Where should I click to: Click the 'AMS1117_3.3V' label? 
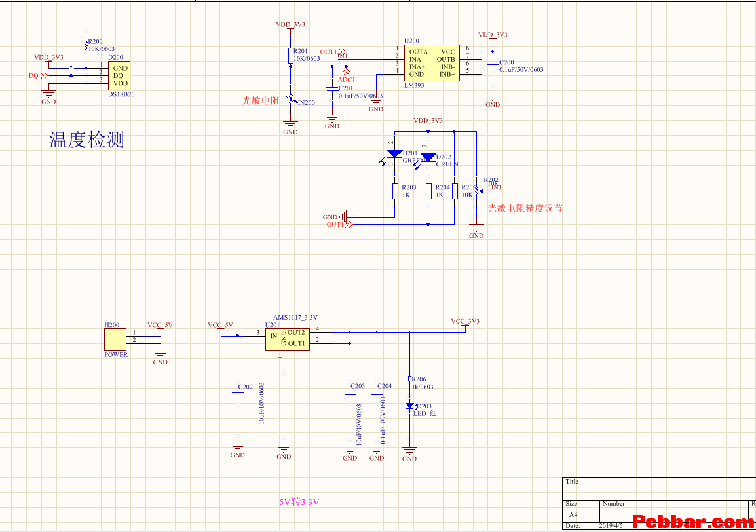(x=295, y=317)
